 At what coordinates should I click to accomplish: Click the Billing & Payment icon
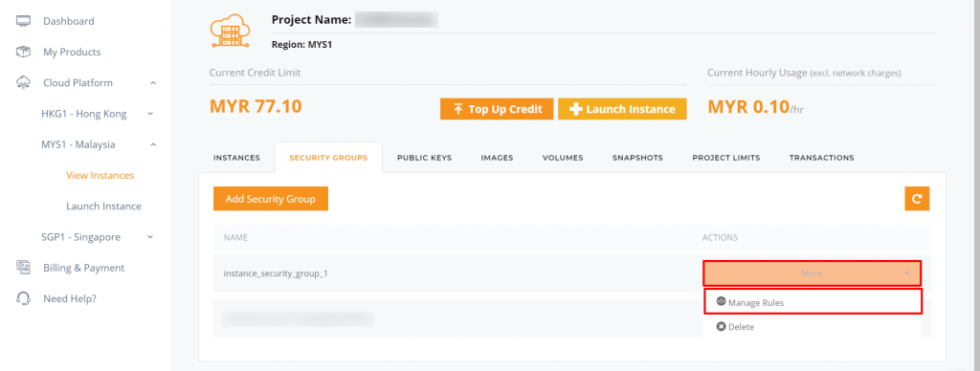tap(23, 268)
